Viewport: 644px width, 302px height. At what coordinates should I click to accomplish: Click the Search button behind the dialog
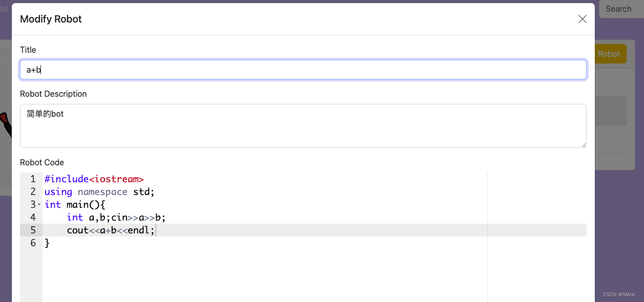pyautogui.click(x=618, y=9)
